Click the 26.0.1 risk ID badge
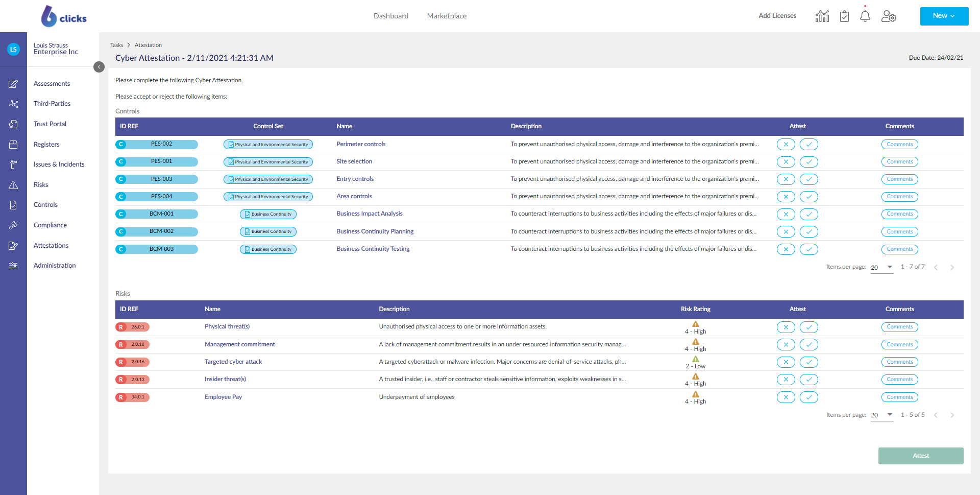 132,327
